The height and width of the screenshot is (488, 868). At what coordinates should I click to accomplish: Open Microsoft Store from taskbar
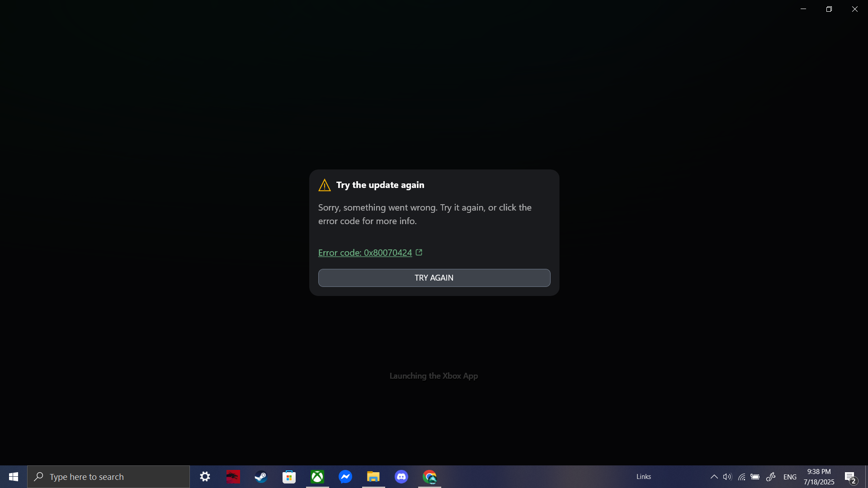point(289,477)
